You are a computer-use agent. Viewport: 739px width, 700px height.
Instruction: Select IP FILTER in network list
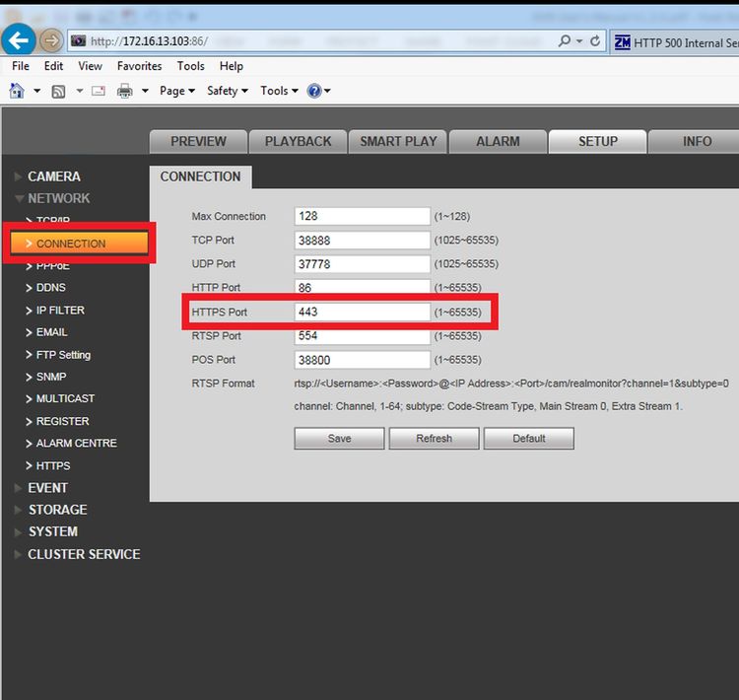click(x=60, y=310)
